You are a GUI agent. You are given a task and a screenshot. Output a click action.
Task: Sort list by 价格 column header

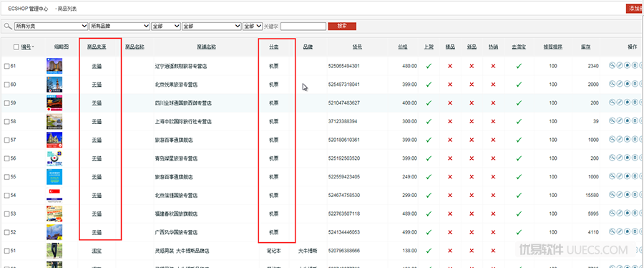coord(402,47)
